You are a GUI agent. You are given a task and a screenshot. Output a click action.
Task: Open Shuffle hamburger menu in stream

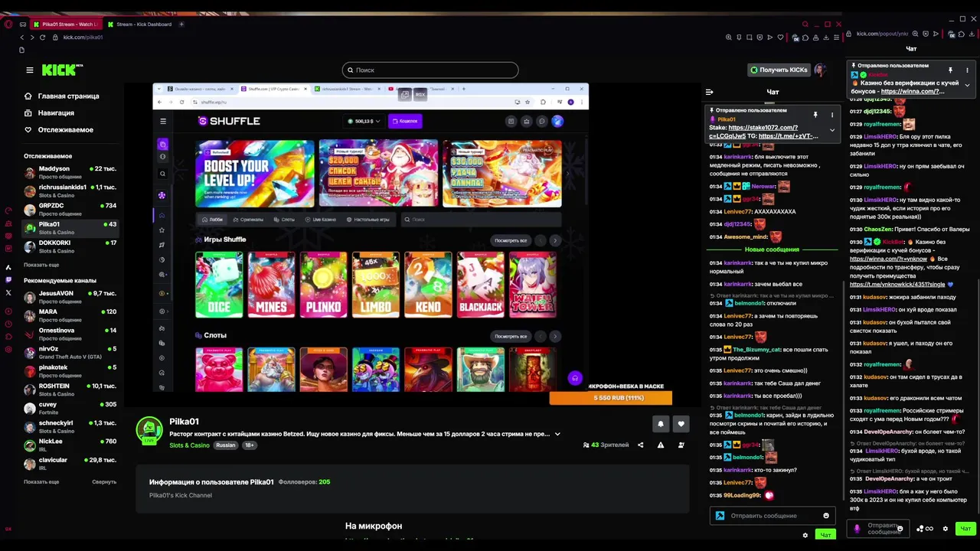coord(163,121)
